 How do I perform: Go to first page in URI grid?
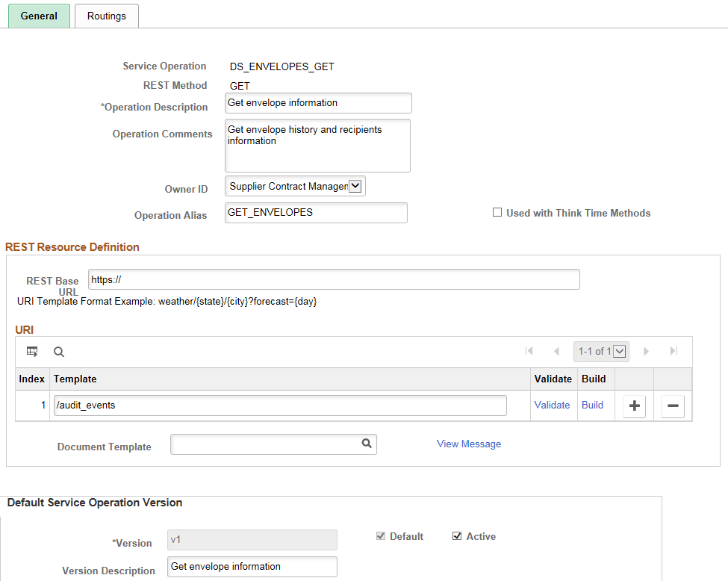click(x=529, y=351)
